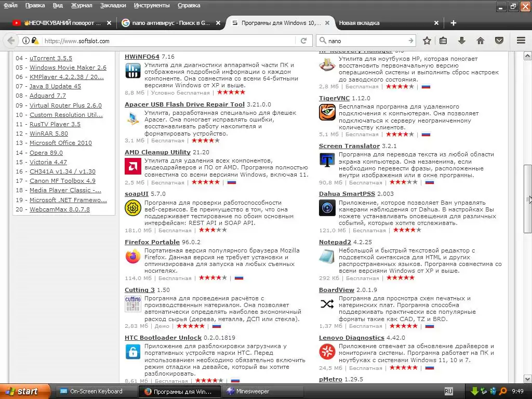The width and height of the screenshot is (532, 399).
Task: Submit search with the arrow in search box
Action: [x=411, y=41]
